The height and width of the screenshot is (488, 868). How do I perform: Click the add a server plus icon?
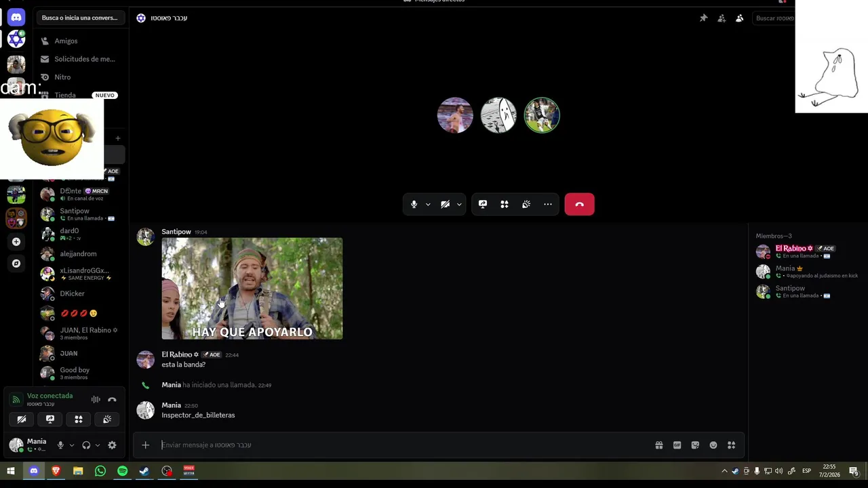coord(16,241)
